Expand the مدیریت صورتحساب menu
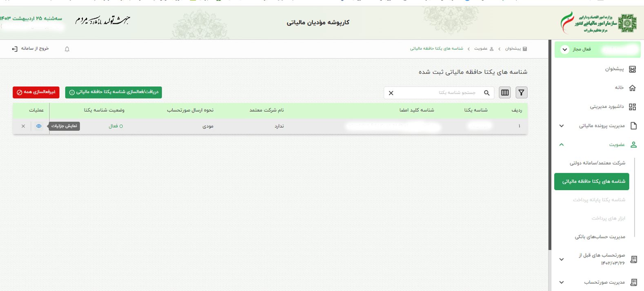644x291 pixels. (x=562, y=282)
